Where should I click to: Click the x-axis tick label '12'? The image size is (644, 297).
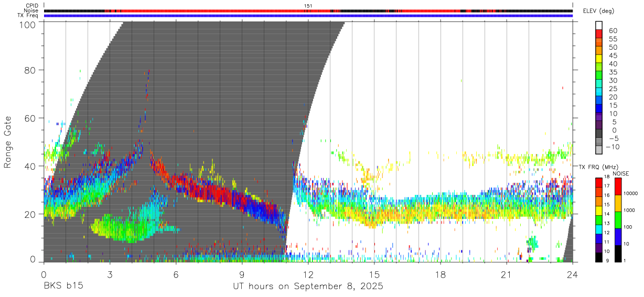coord(308,274)
